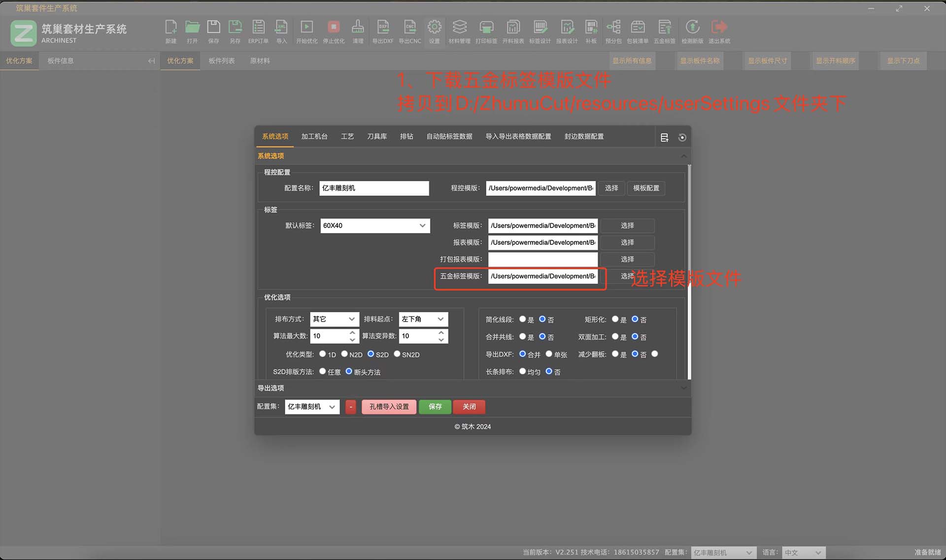Click the 退出系统 exit icon

719,32
